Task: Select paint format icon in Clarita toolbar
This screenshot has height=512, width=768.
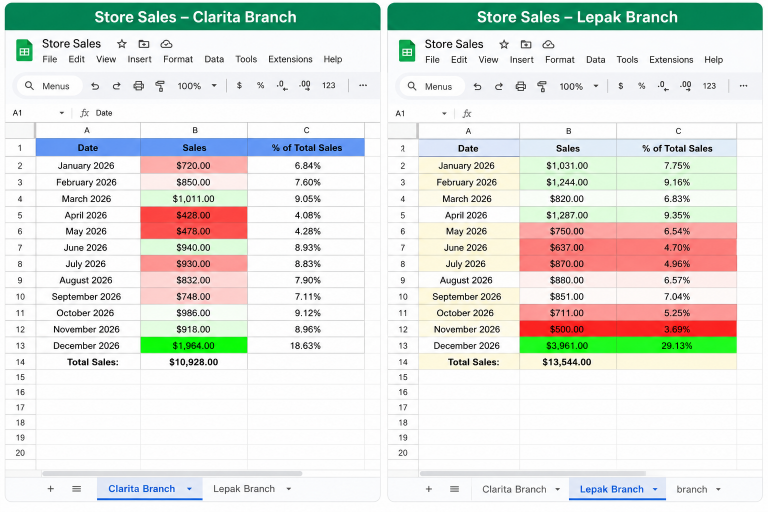Action: (x=160, y=86)
